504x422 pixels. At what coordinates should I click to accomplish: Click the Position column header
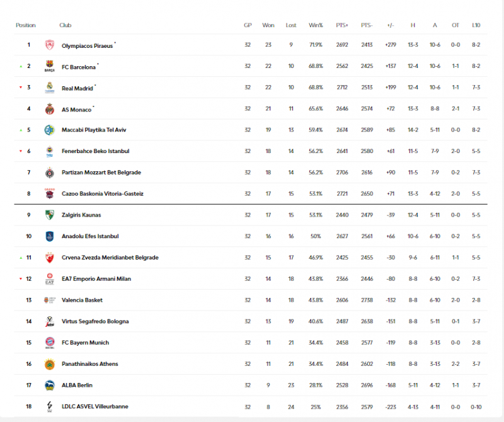click(26, 26)
